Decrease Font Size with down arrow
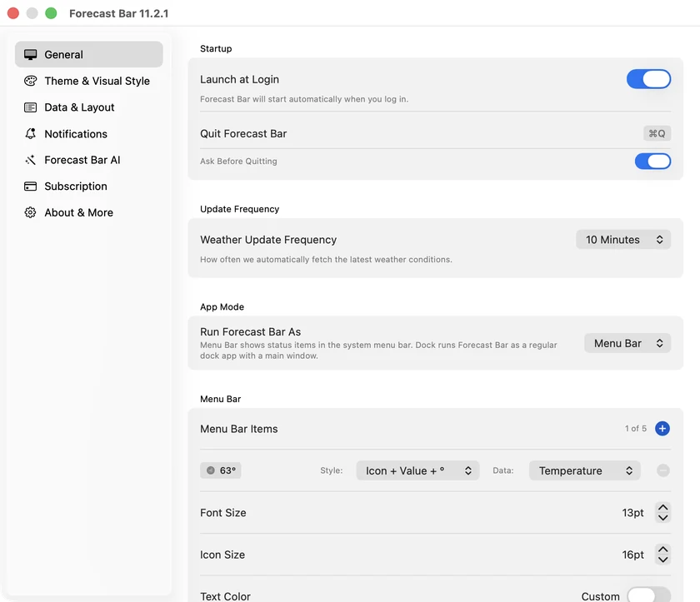Screen dimensions: 700x602 (x=663, y=518)
